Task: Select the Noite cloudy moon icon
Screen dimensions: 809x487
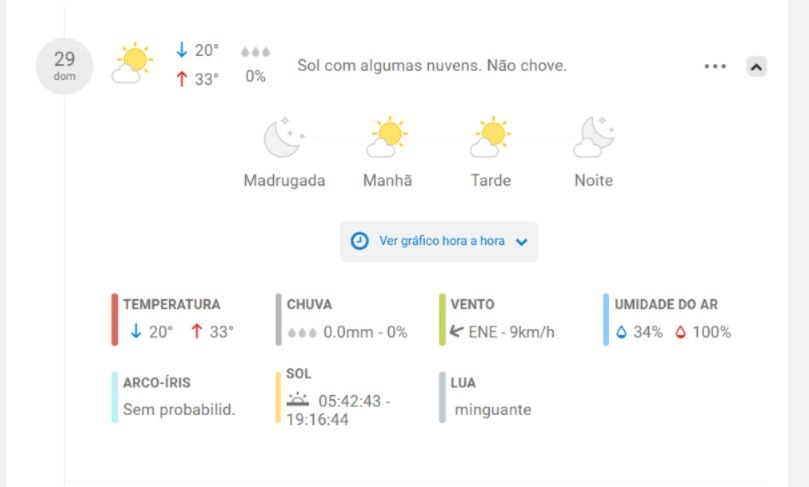Action: (x=594, y=137)
